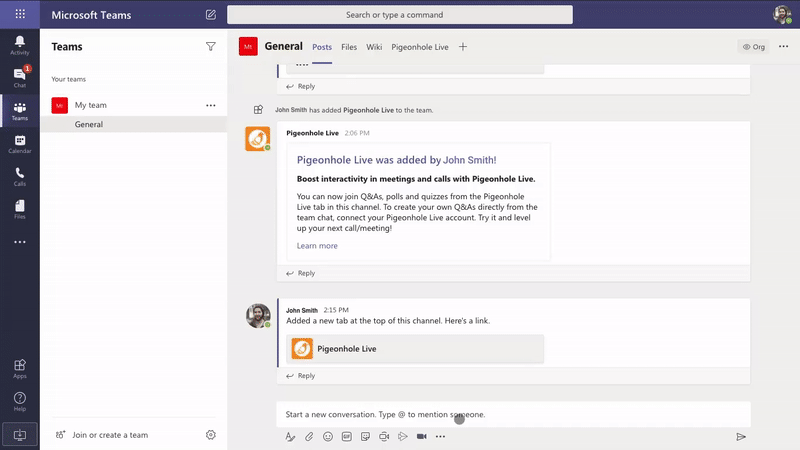The width and height of the screenshot is (800, 450).
Task: Open more messaging extensions ellipsis
Action: point(440,437)
